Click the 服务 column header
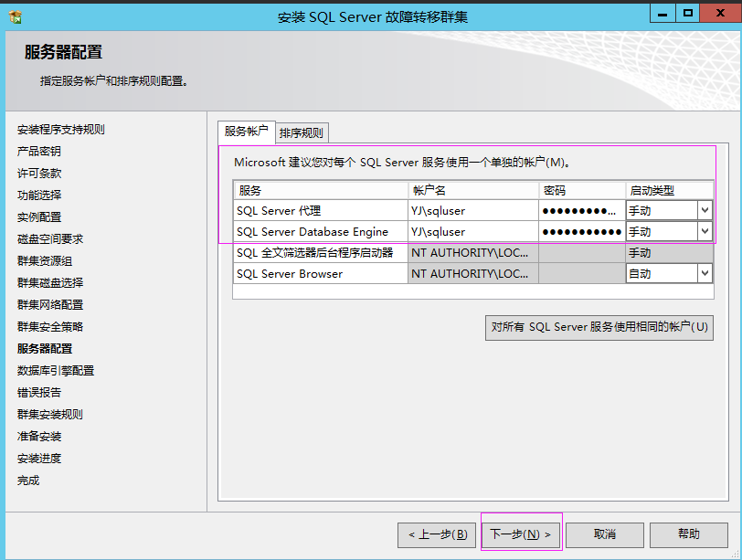Viewport: 742px width, 560px height. 320,190
